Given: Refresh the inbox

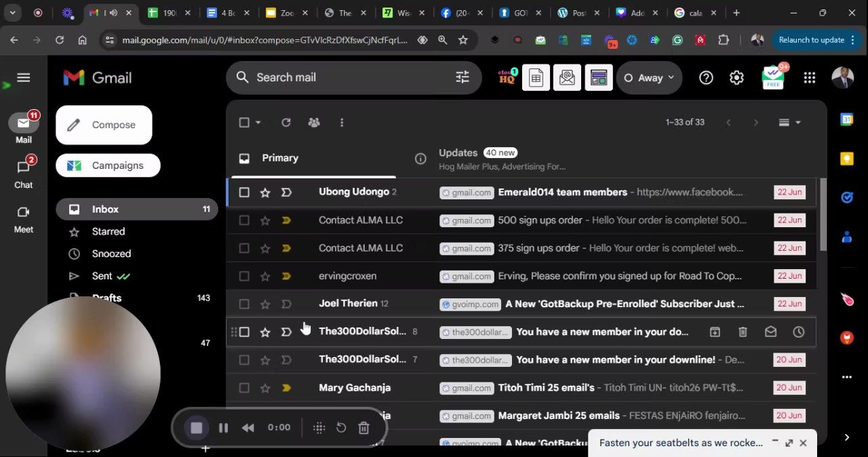Looking at the screenshot, I should pyautogui.click(x=286, y=123).
